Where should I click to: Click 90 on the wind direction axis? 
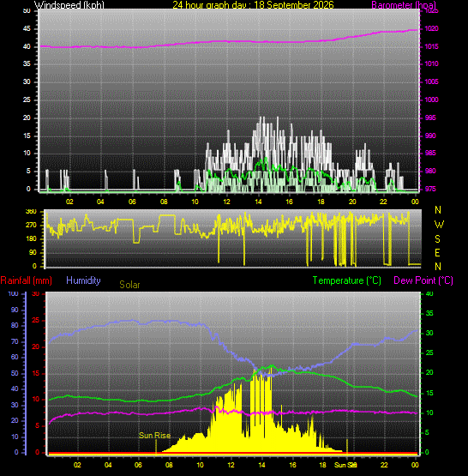(x=33, y=252)
